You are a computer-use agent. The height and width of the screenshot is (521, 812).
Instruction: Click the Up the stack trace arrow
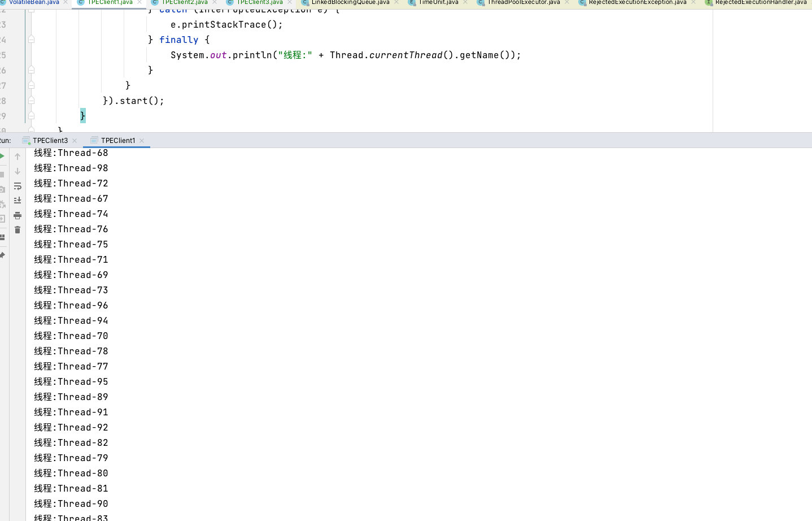click(18, 157)
